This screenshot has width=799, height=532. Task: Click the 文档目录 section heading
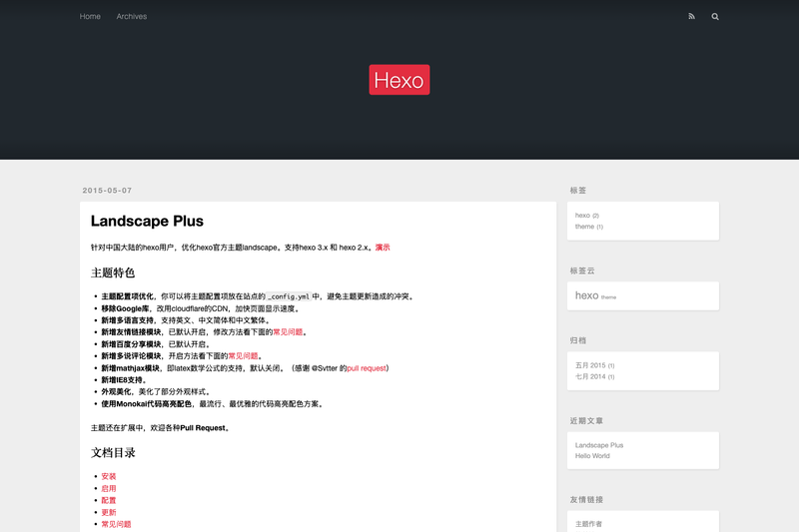point(113,452)
